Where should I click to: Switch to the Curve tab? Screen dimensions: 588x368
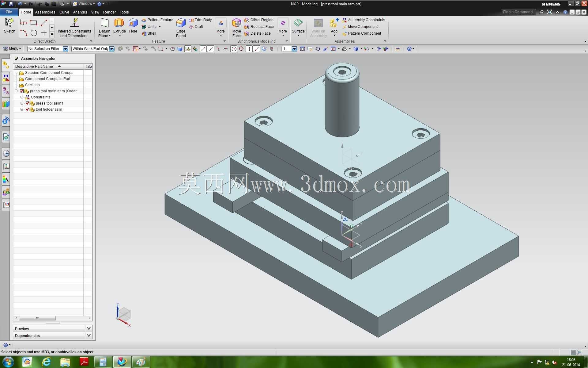click(x=64, y=12)
